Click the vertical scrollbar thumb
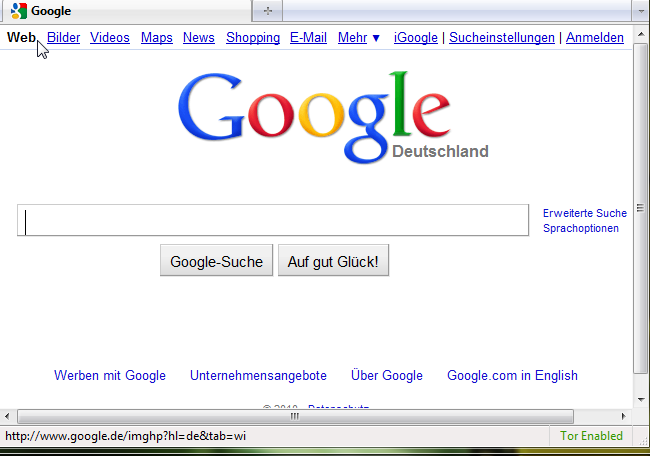Screen dimensions: 650x456 click(x=641, y=207)
